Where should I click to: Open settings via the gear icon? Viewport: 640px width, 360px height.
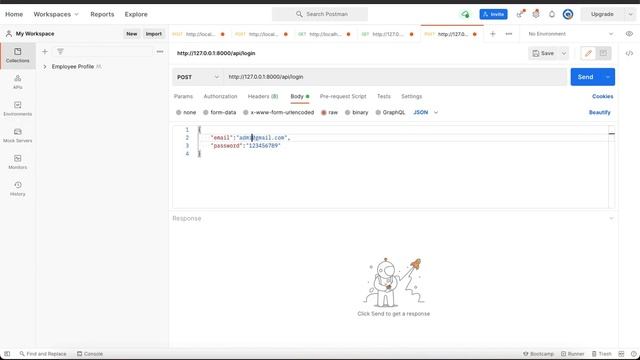pos(536,14)
